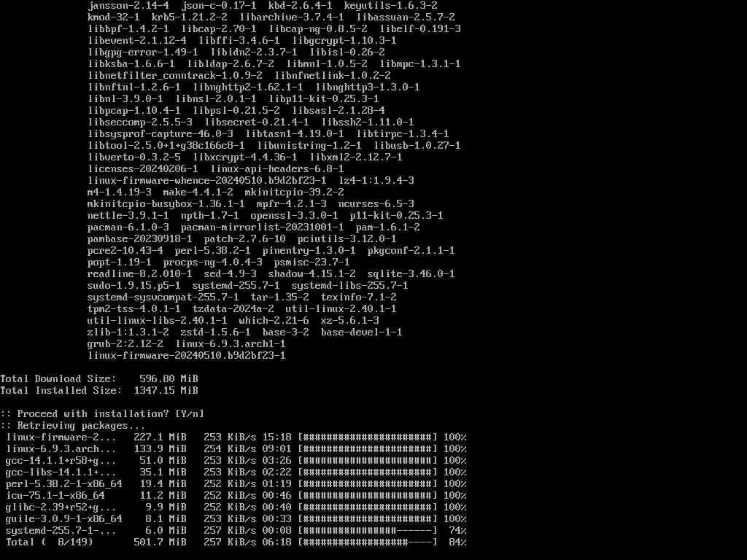Click the glibc-2.39 download progress bar
This screenshot has height=560, width=747.
coord(368,507)
